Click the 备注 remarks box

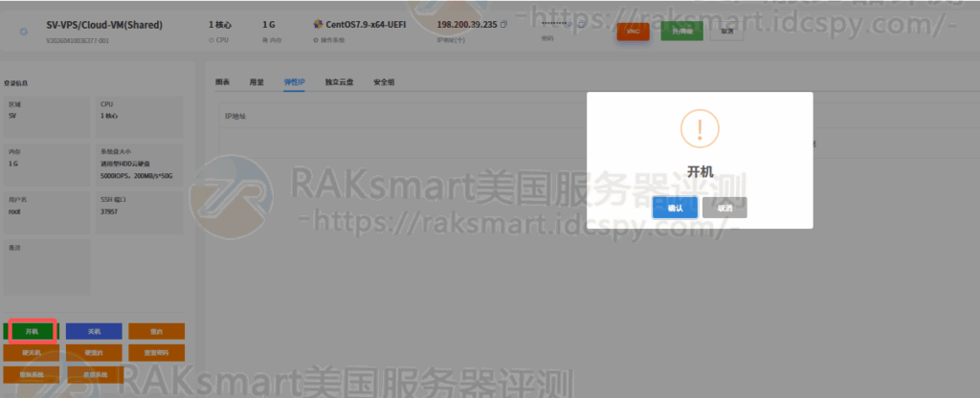click(48, 267)
